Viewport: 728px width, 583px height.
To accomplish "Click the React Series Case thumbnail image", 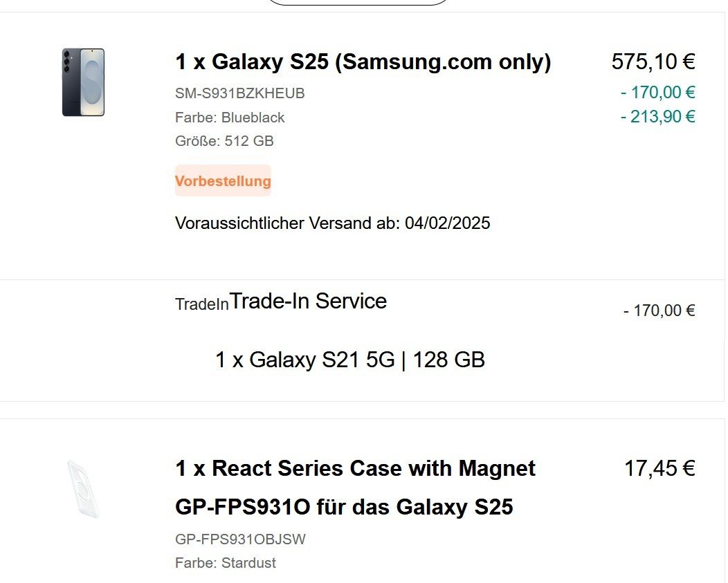I will (x=83, y=489).
